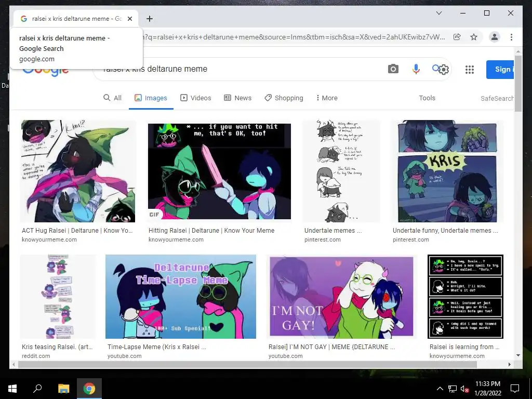
Task: Switch to the Shopping tab
Action: pyautogui.click(x=284, y=98)
